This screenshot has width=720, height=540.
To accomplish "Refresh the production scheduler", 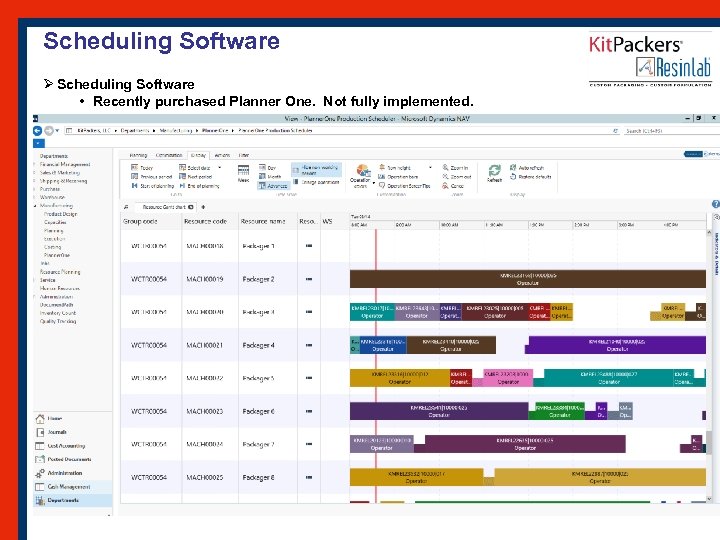I will (x=494, y=174).
